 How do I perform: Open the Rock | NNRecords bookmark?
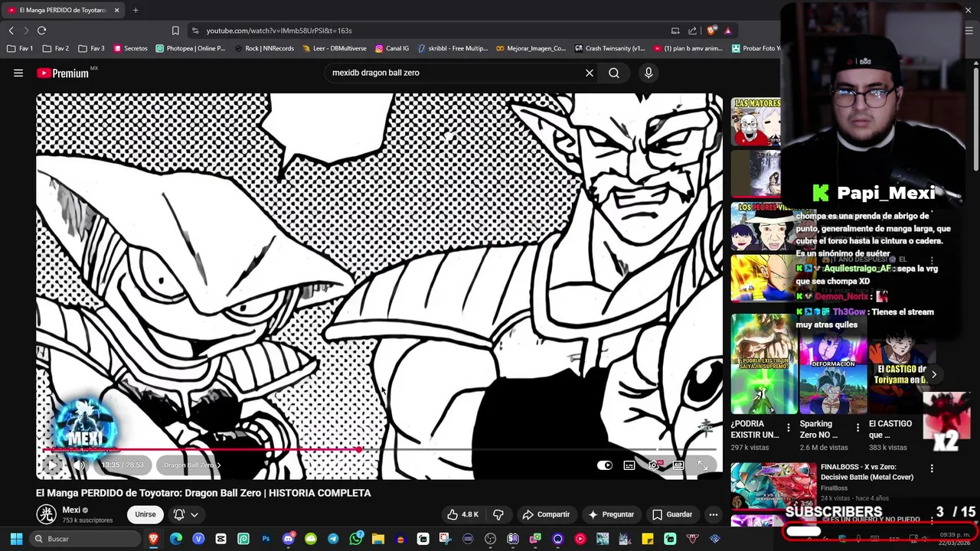pos(263,48)
